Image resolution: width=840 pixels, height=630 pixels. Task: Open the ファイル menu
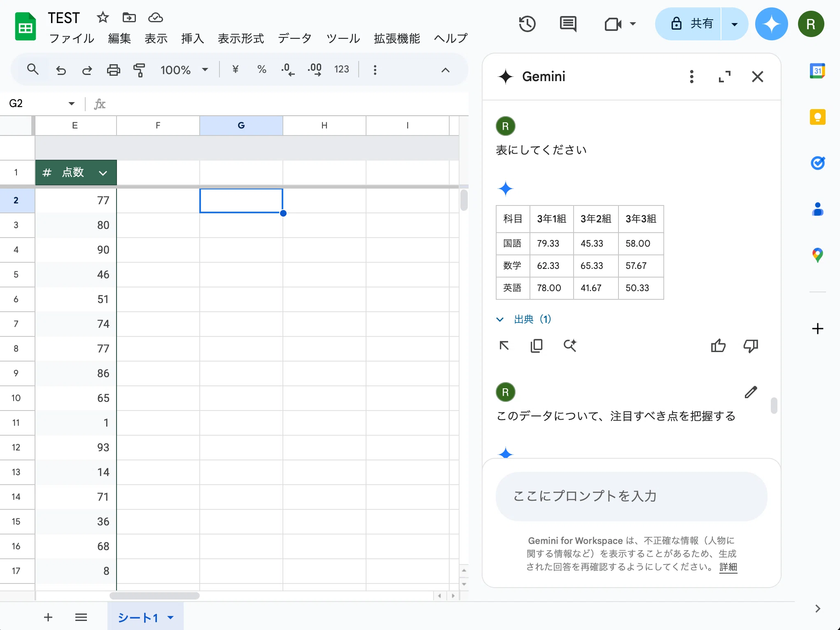tap(72, 38)
